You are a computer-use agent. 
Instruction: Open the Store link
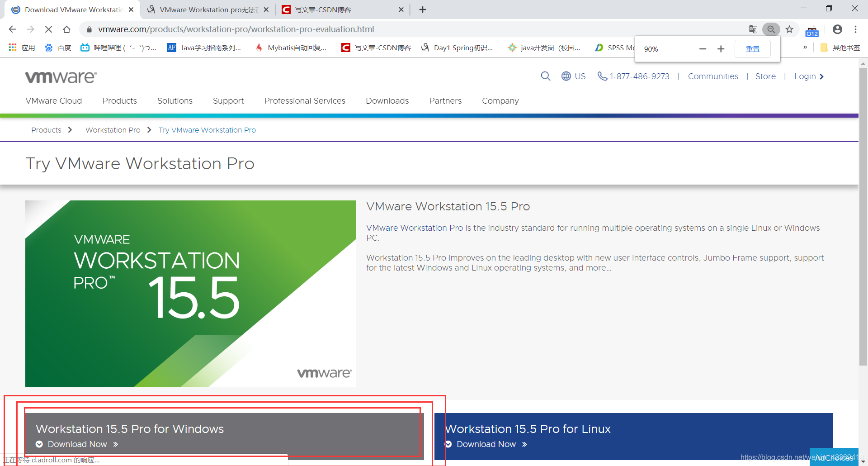(765, 76)
